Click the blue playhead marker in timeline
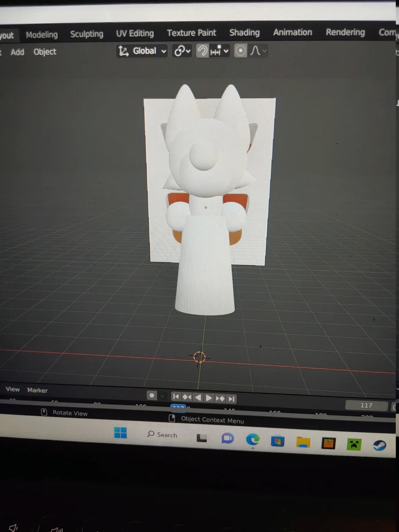This screenshot has height=532, width=399. click(178, 407)
